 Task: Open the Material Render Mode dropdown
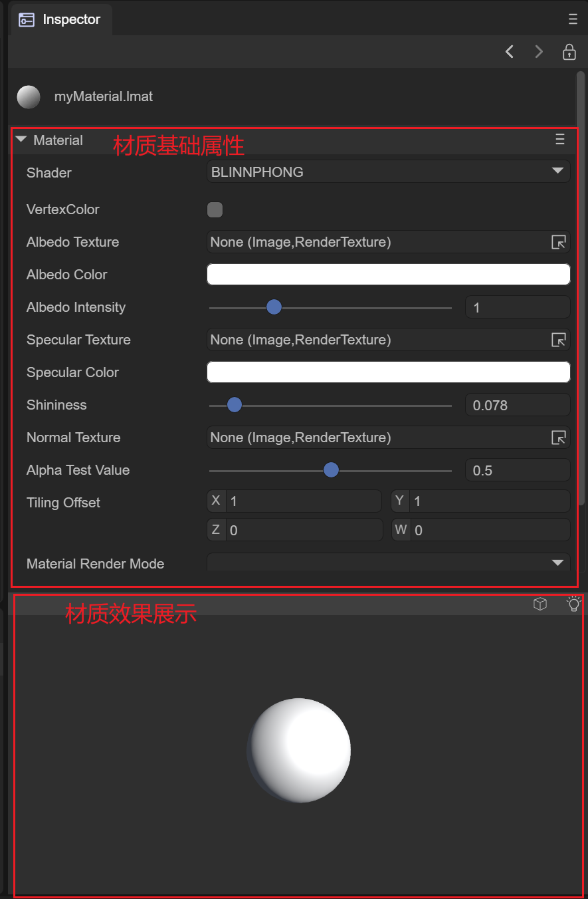(388, 563)
